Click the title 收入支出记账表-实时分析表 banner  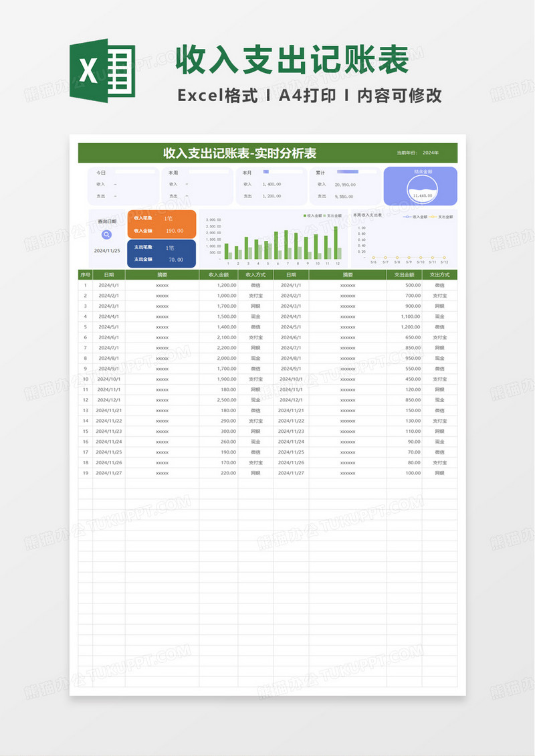240,153
